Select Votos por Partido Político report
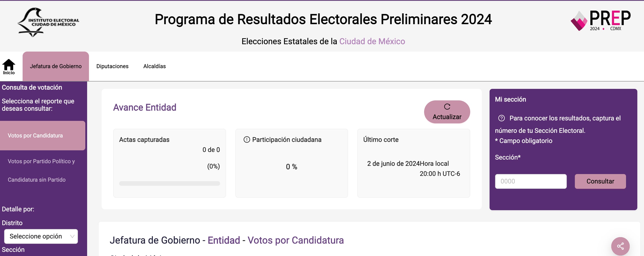Viewport: 644px width, 256px height. [x=41, y=161]
